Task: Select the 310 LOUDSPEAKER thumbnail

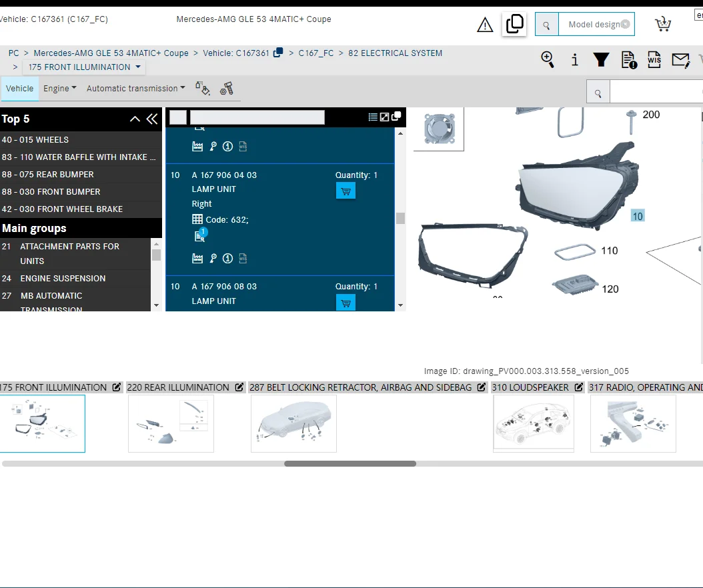Action: 534,423
